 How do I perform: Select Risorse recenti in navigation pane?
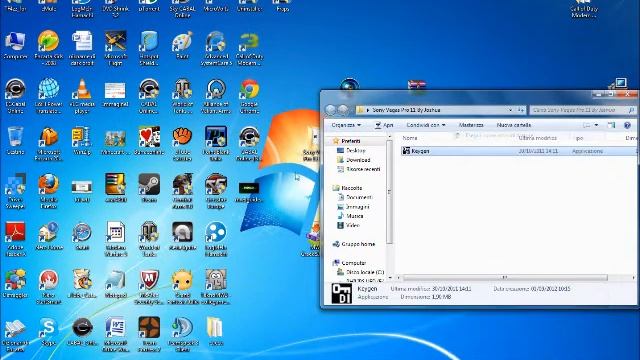click(363, 169)
